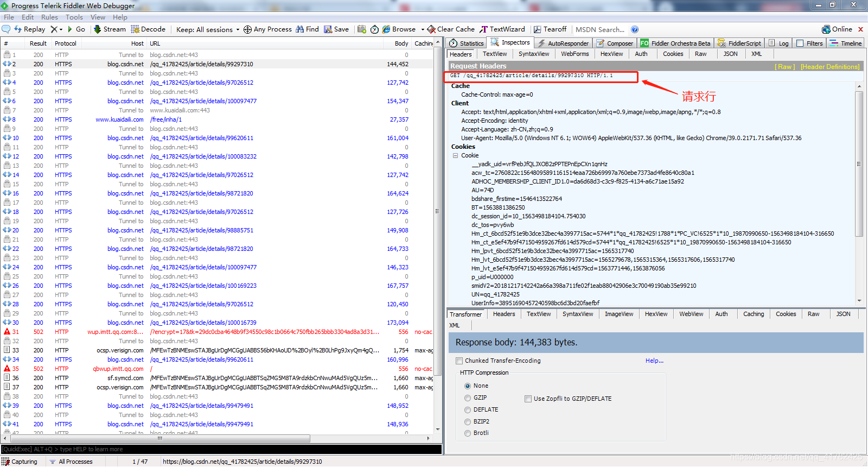Open the Log tab
Viewport: 868px width, 467px height.
coord(778,43)
